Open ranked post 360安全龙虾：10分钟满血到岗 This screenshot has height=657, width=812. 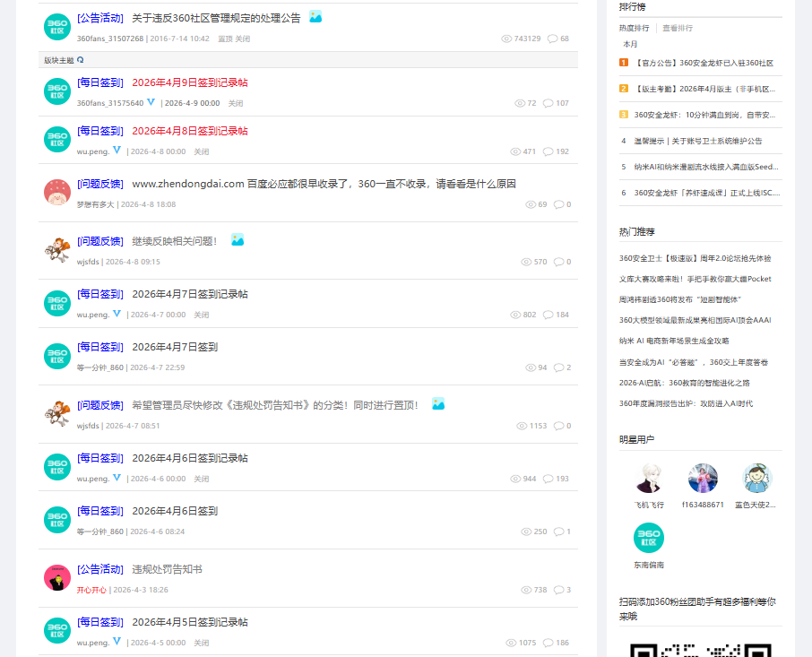pyautogui.click(x=704, y=115)
